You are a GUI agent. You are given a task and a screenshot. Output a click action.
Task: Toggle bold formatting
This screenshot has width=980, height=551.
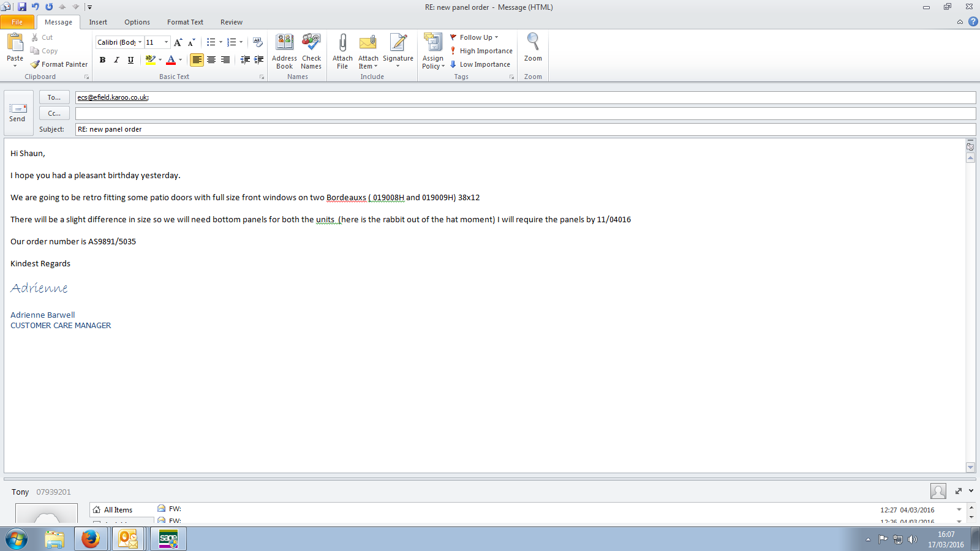[x=102, y=59]
